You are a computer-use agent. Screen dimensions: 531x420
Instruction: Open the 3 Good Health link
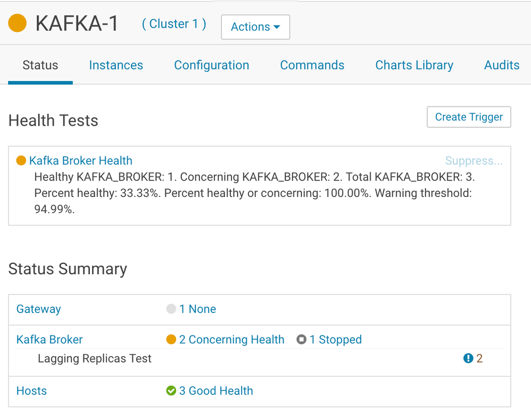click(216, 391)
